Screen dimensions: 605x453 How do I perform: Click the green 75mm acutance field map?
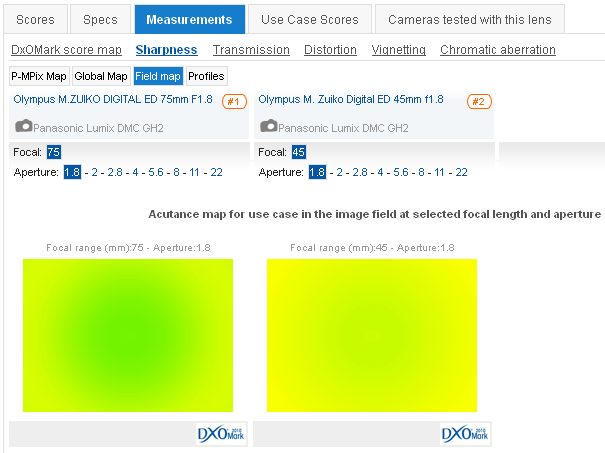point(128,335)
